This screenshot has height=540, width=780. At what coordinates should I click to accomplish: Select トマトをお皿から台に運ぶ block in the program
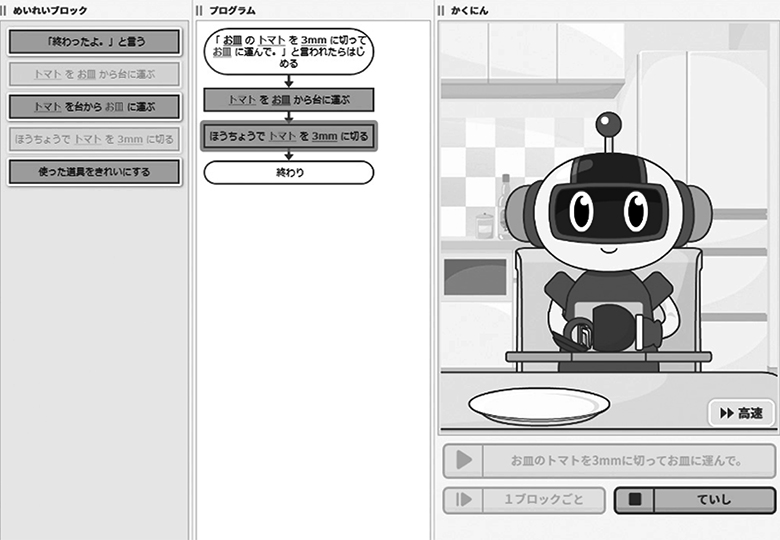coord(288,100)
